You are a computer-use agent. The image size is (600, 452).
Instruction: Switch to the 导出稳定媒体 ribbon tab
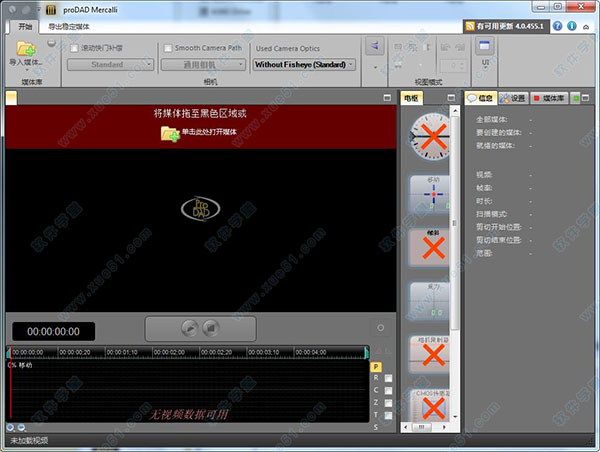(x=68, y=26)
